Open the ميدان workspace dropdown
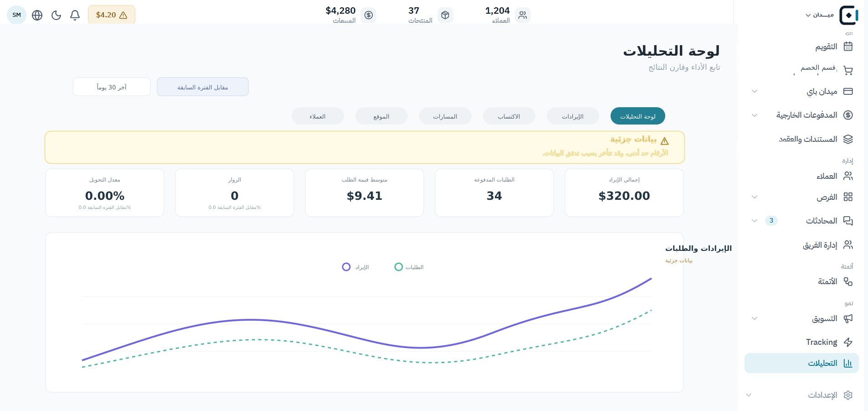 tap(819, 15)
